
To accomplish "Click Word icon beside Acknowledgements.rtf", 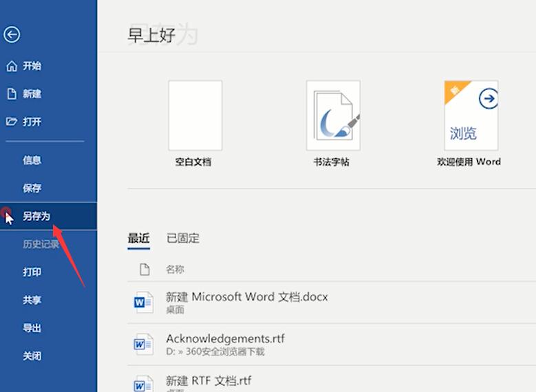I will 143,344.
